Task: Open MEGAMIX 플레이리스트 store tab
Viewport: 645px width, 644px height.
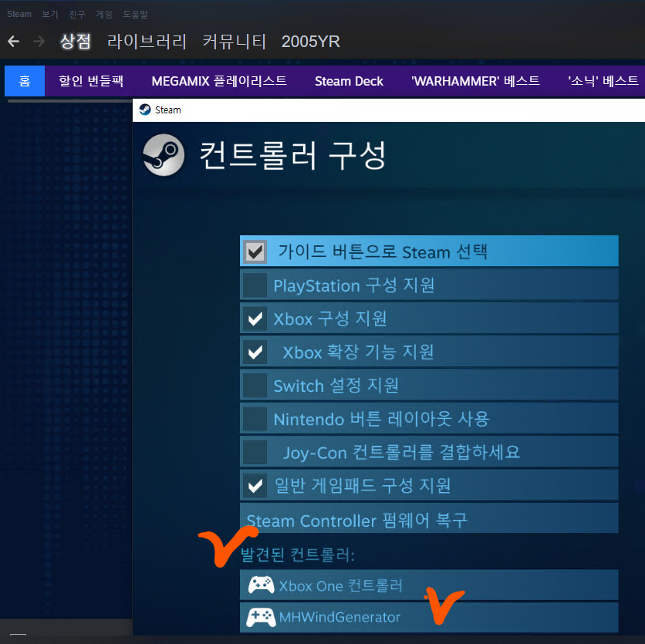Action: (219, 81)
